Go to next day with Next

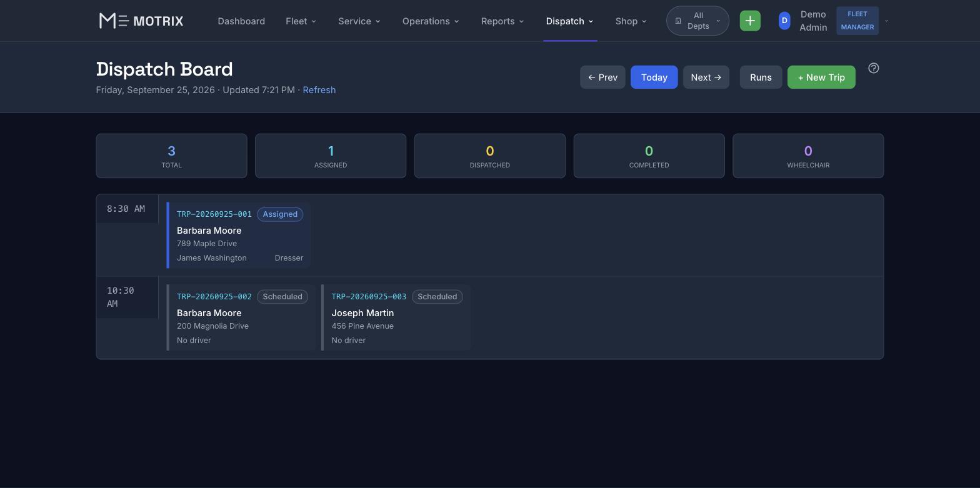pyautogui.click(x=706, y=77)
